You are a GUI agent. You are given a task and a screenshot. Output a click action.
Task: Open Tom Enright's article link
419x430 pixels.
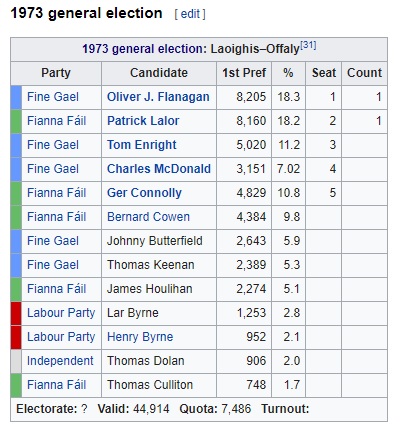point(142,145)
